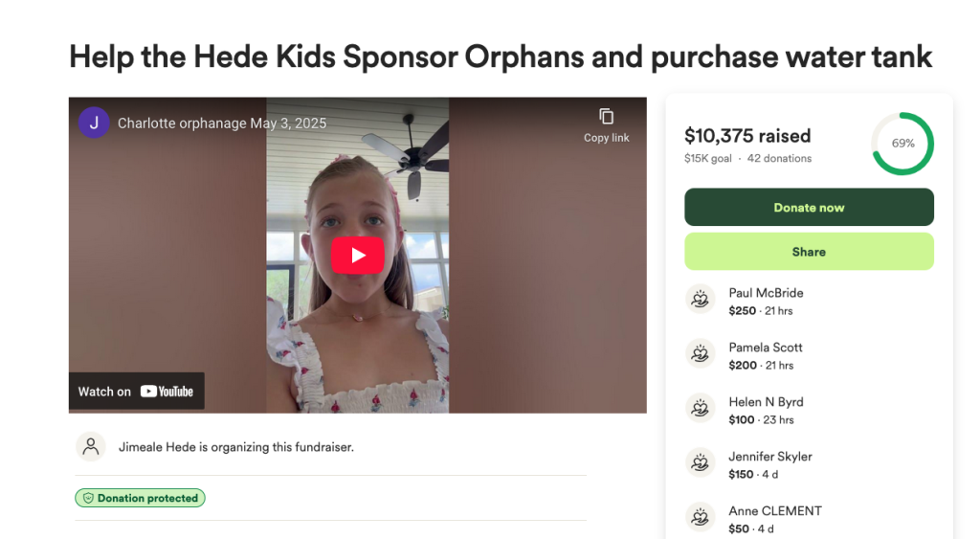Open the video title Charlotte orphanage

[221, 123]
